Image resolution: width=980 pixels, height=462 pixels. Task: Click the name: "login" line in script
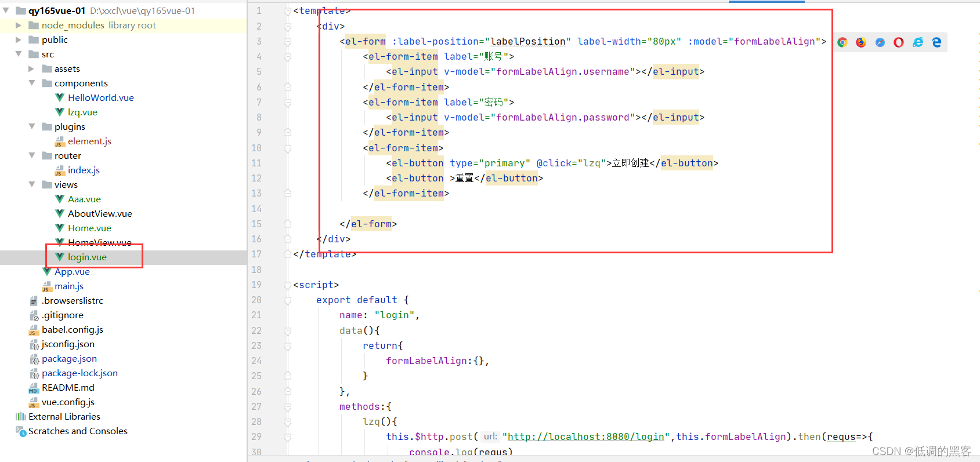pyautogui.click(x=379, y=315)
